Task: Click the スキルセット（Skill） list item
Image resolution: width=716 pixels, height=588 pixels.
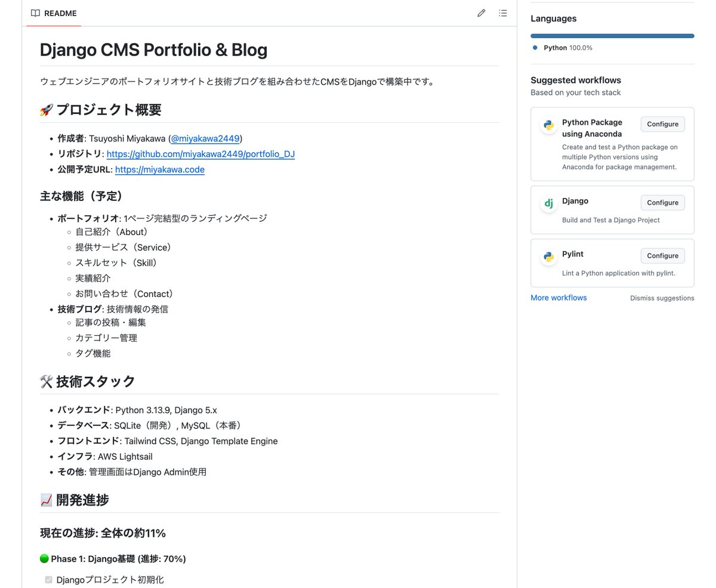Action: point(119,263)
